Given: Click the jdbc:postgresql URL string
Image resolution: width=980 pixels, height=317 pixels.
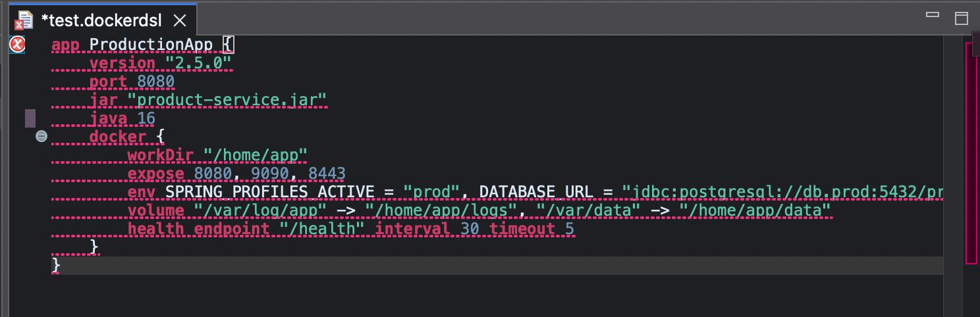Looking at the screenshot, I should (782, 192).
